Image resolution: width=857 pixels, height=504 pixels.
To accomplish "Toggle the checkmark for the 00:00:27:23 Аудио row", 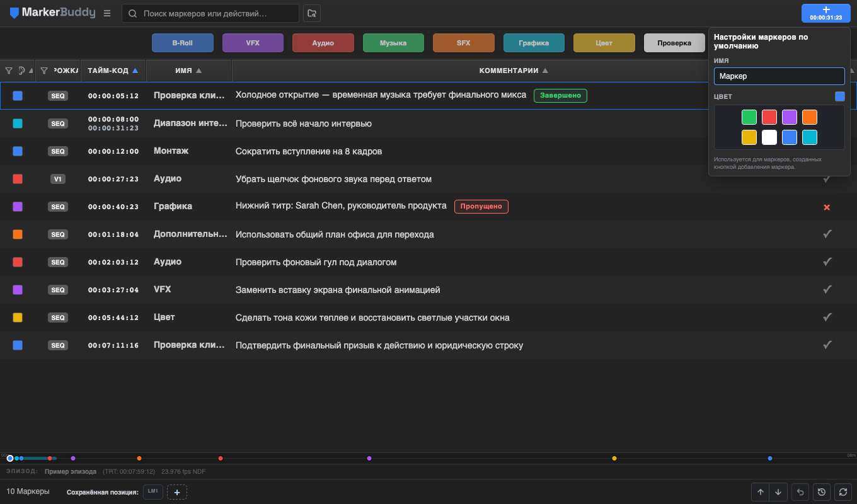I will (x=827, y=179).
